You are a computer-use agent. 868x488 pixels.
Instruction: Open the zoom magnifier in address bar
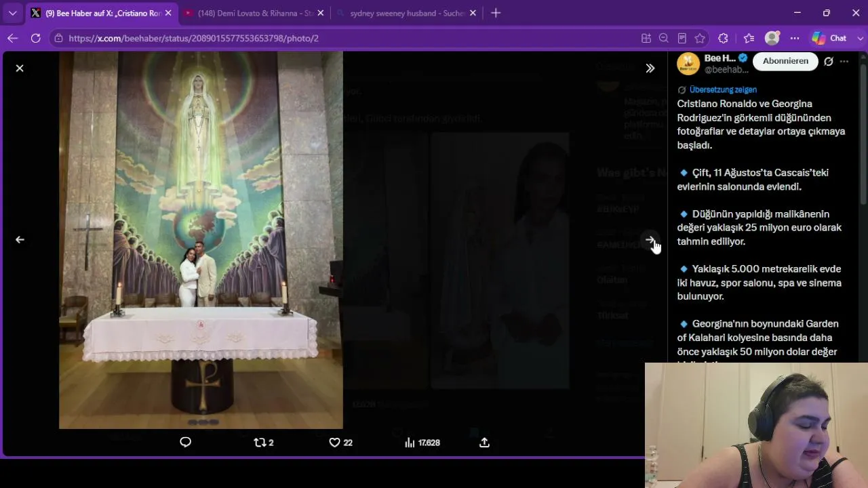[664, 38]
